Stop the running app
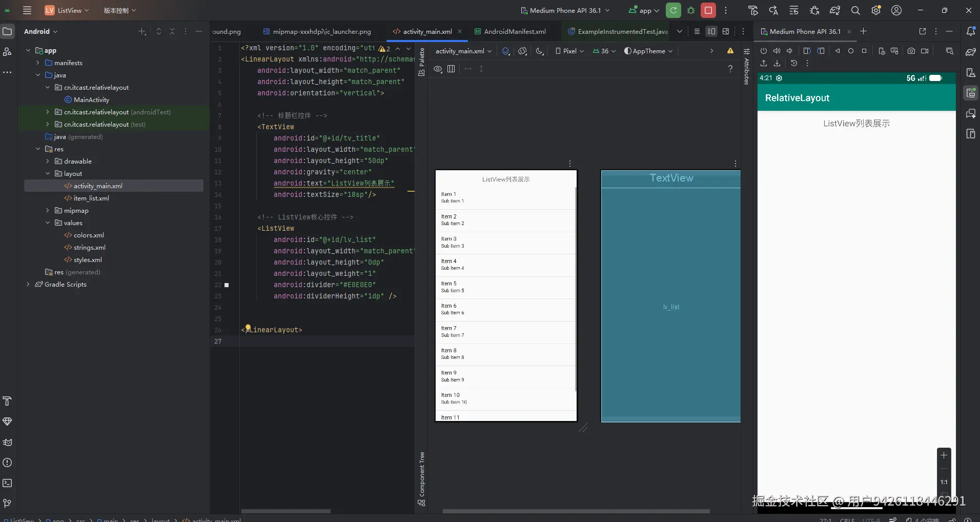 (708, 10)
